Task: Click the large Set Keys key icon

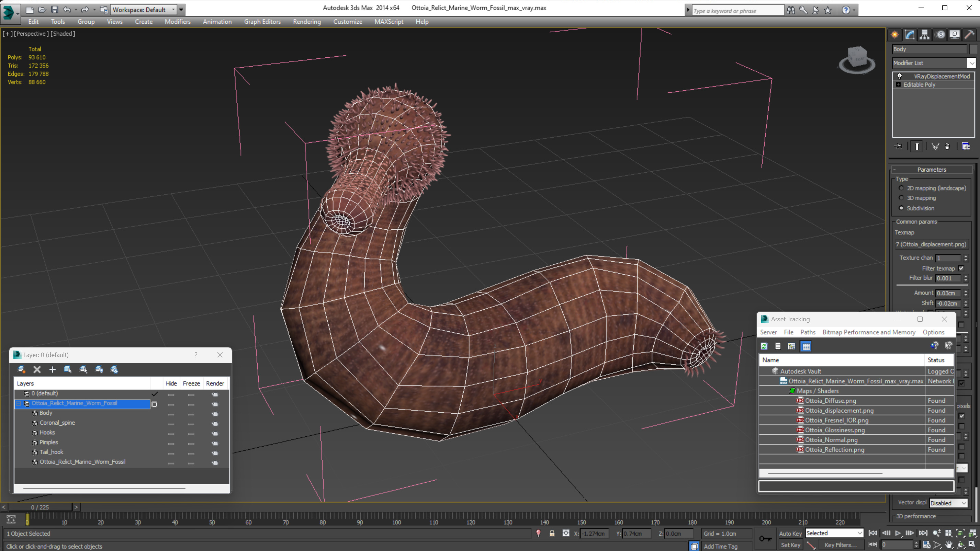Action: pyautogui.click(x=765, y=538)
